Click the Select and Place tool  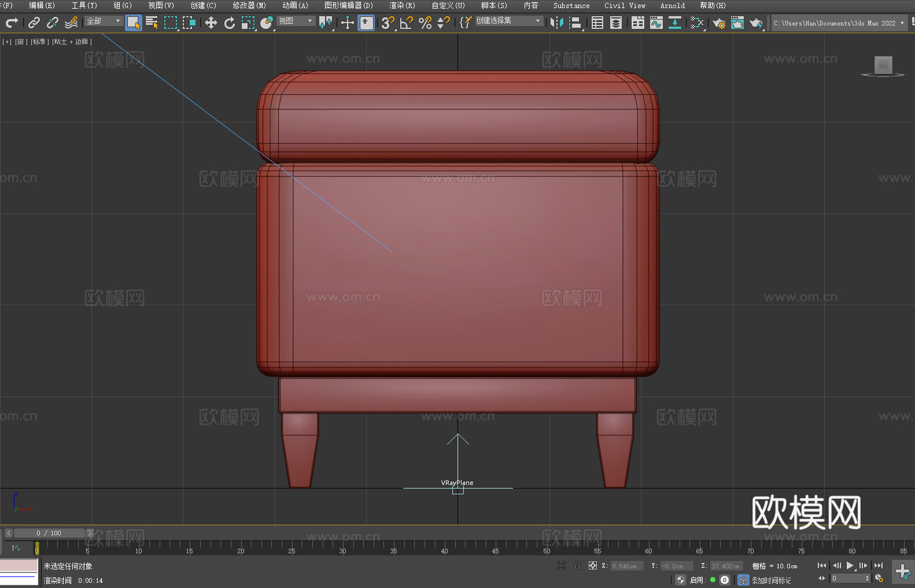[x=267, y=23]
